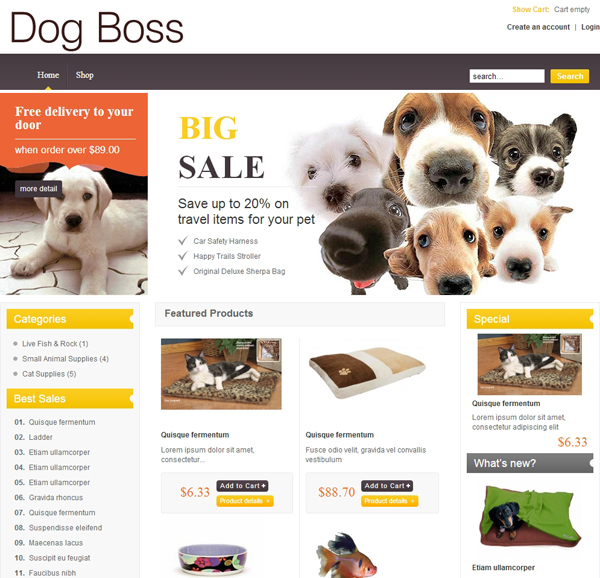The image size is (600, 578).
Task: Open Live Fish & Rock category
Action: pos(55,344)
